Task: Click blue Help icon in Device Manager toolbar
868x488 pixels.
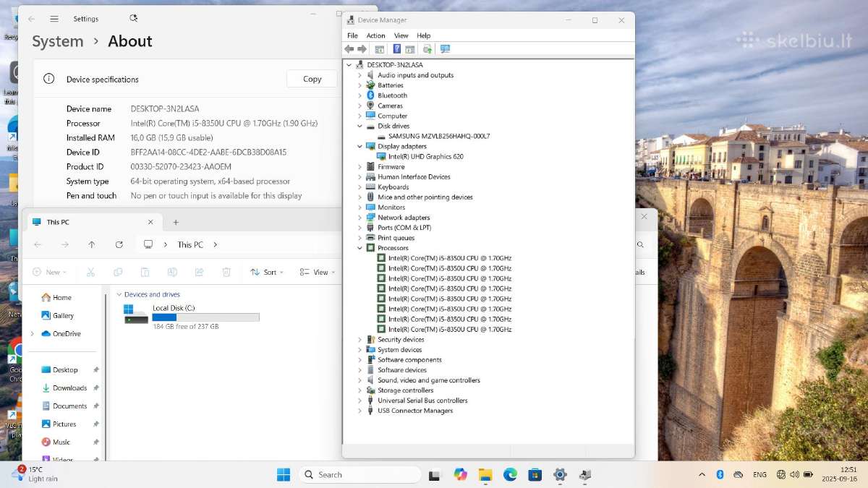Action: 396,49
